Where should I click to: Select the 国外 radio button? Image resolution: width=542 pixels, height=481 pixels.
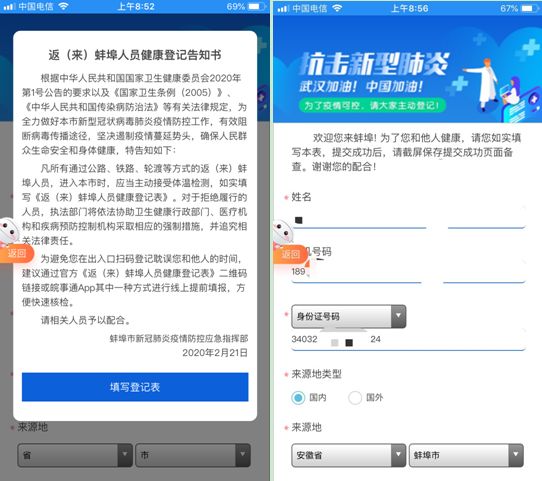[355, 397]
